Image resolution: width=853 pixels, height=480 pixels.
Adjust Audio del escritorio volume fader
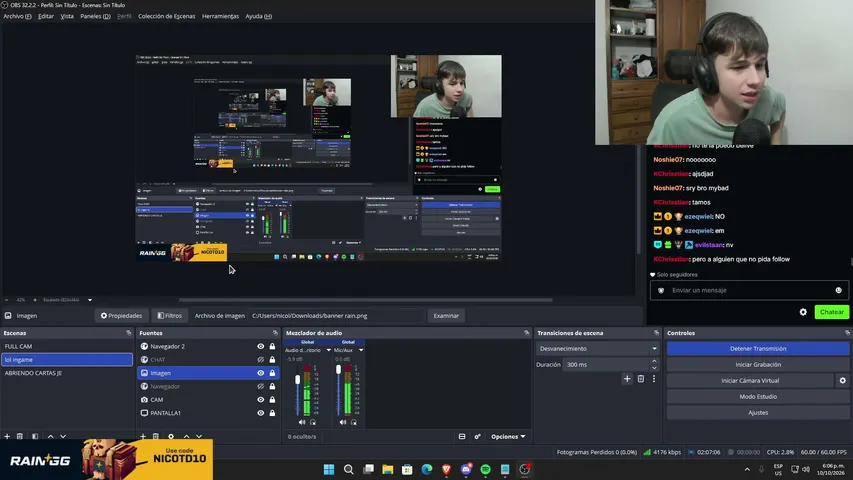tap(298, 380)
